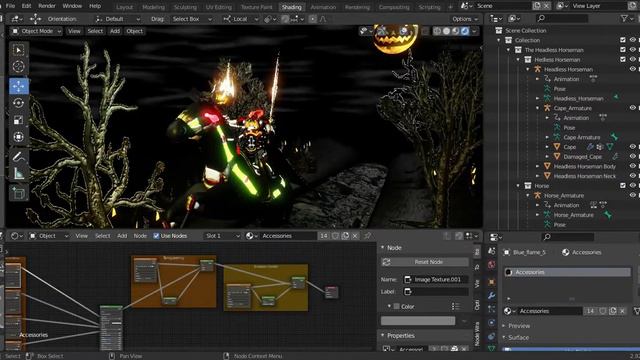Open the Physics properties tab icon
The image size is (640, 360).
491,322
